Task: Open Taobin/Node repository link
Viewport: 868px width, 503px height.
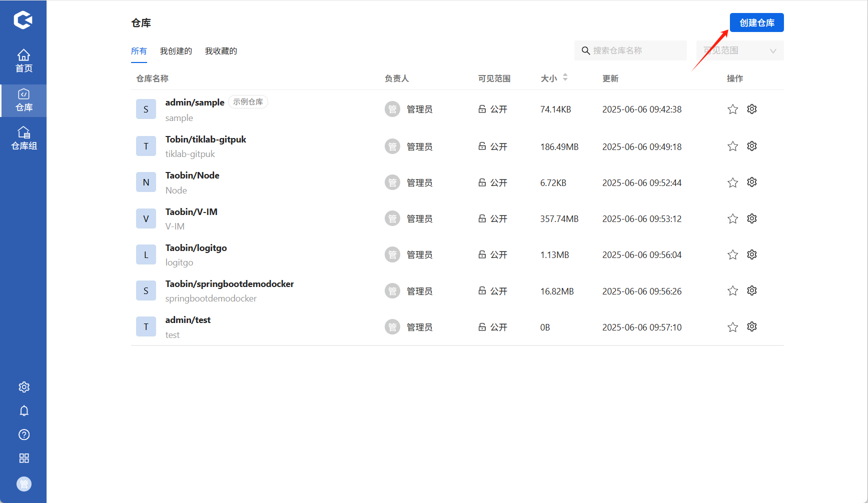Action: point(192,175)
